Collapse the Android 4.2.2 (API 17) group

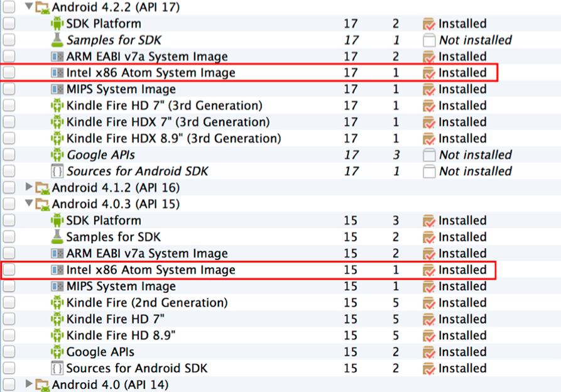(x=28, y=7)
